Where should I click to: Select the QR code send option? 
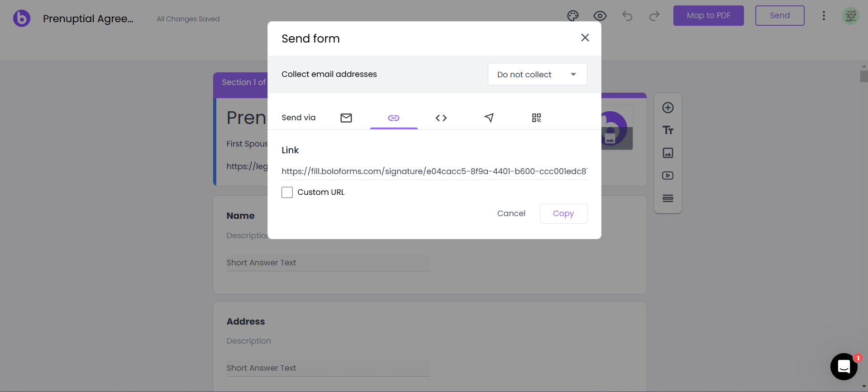[x=536, y=118]
